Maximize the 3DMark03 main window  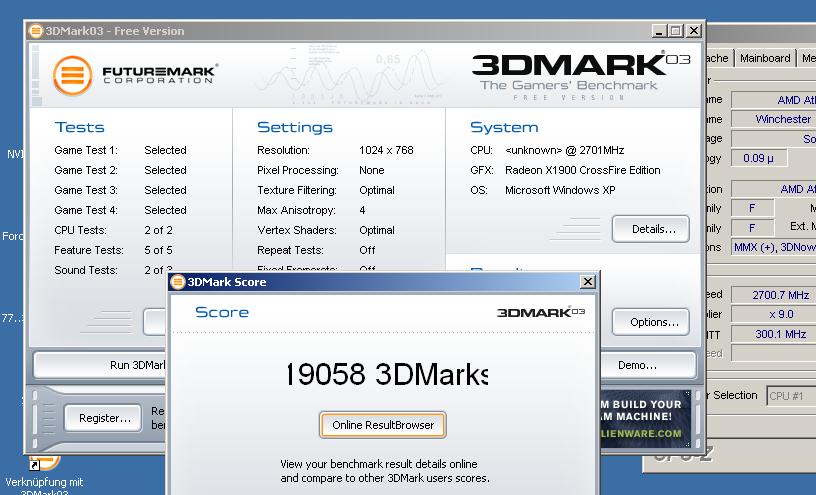(676, 31)
